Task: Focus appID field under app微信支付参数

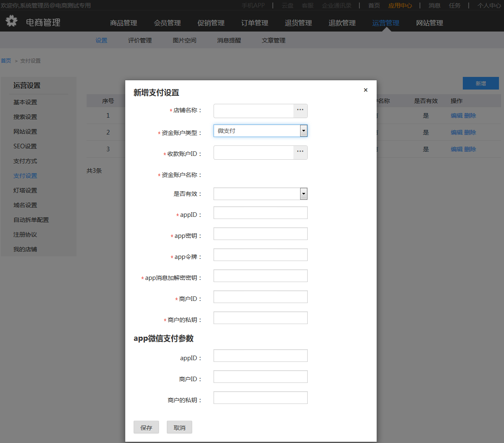Action: [260, 356]
